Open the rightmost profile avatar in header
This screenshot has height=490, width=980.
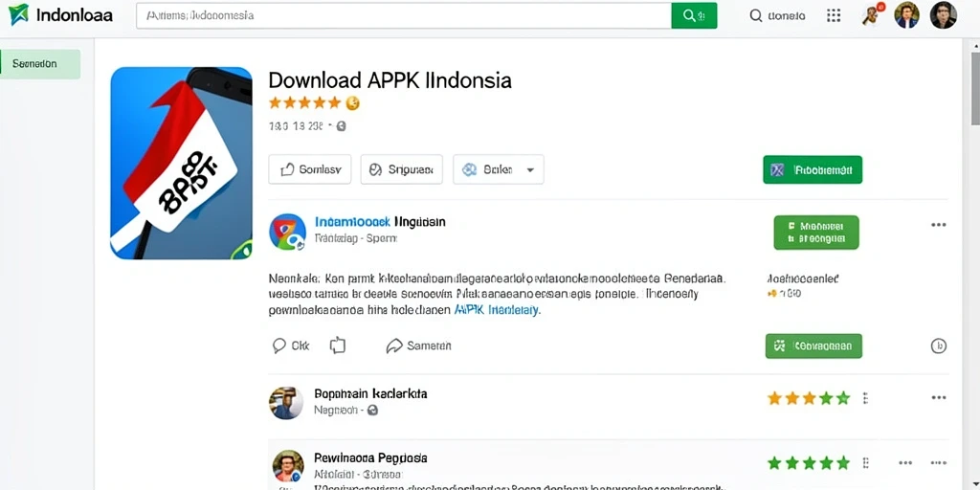pos(943,15)
